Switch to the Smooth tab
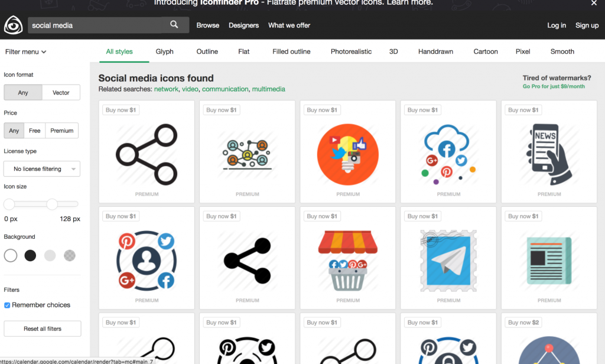This screenshot has width=605, height=364. (562, 51)
